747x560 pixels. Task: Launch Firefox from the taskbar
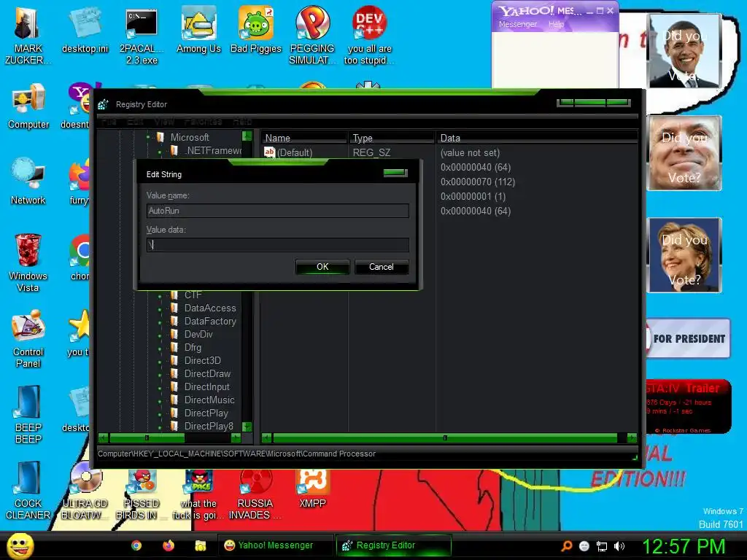pyautogui.click(x=169, y=545)
